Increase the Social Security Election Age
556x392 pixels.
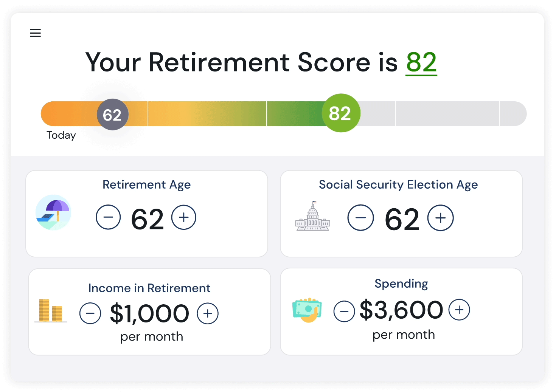[x=440, y=218]
